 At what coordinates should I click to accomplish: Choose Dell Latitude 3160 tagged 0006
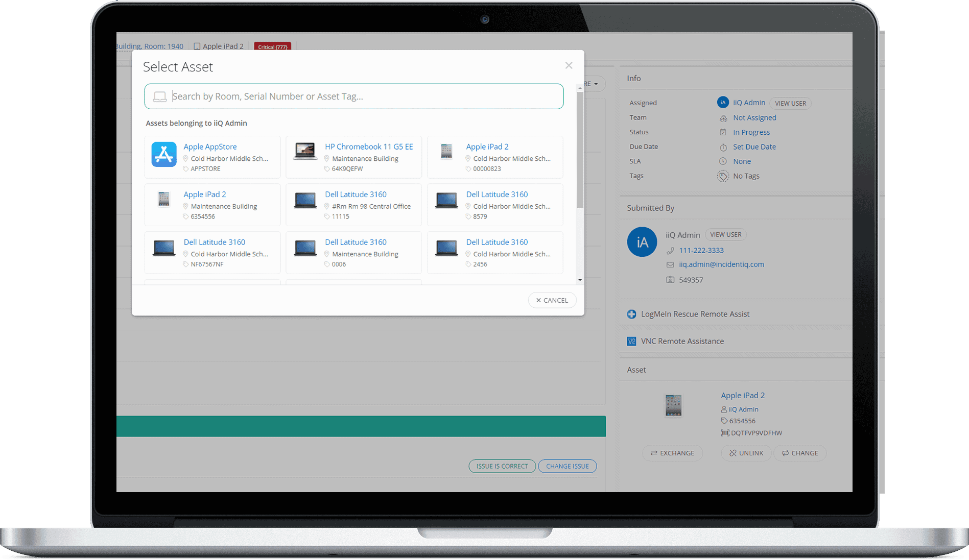(x=353, y=253)
